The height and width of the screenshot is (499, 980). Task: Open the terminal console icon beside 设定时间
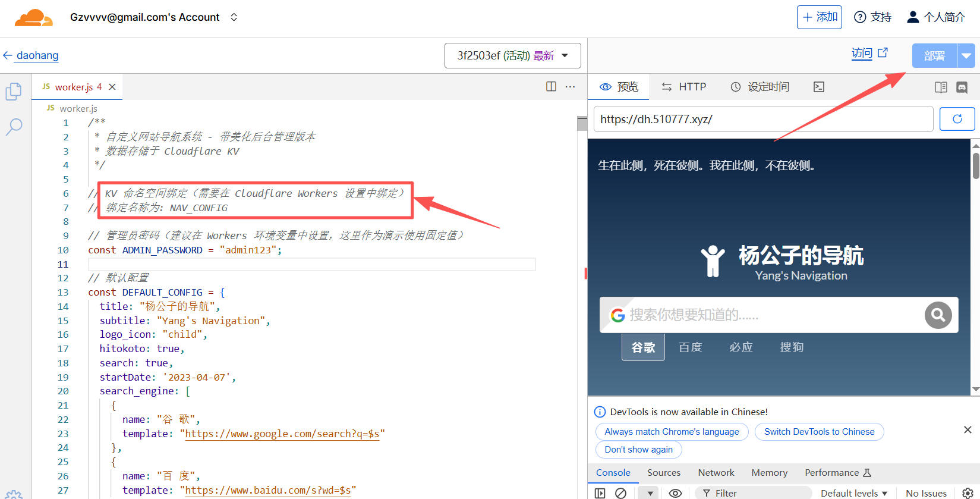[x=818, y=87]
